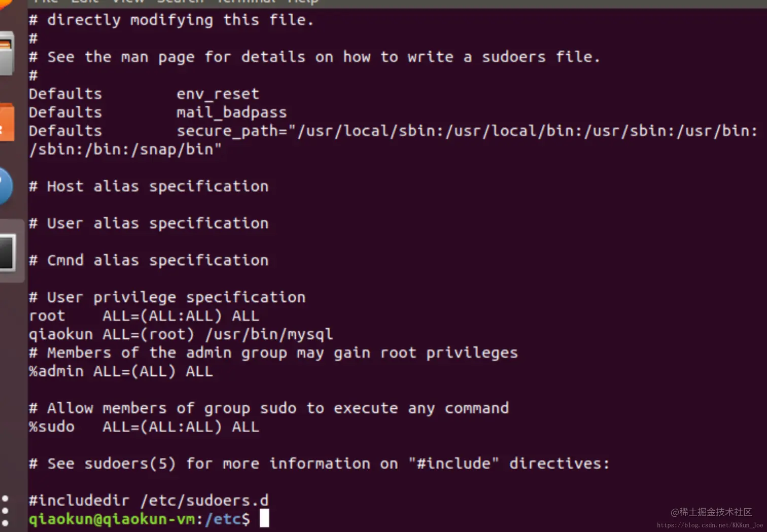Viewport: 767px width, 532px height.
Task: Click the %admin ALL=(ALL) ALL line
Action: (x=121, y=371)
